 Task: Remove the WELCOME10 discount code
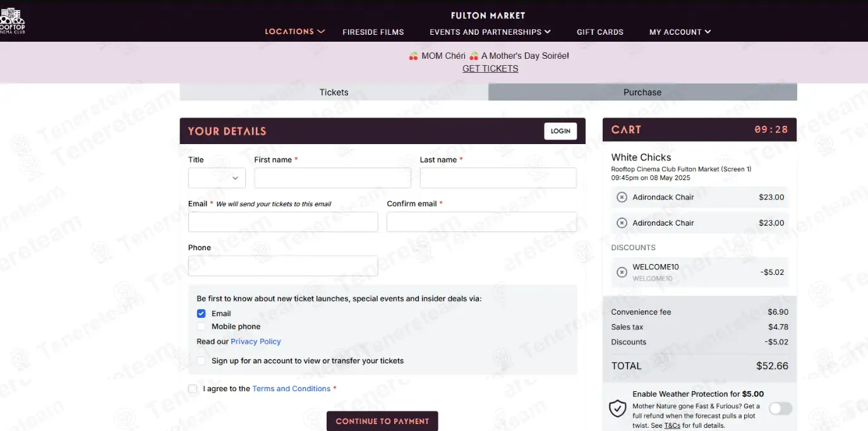point(622,272)
